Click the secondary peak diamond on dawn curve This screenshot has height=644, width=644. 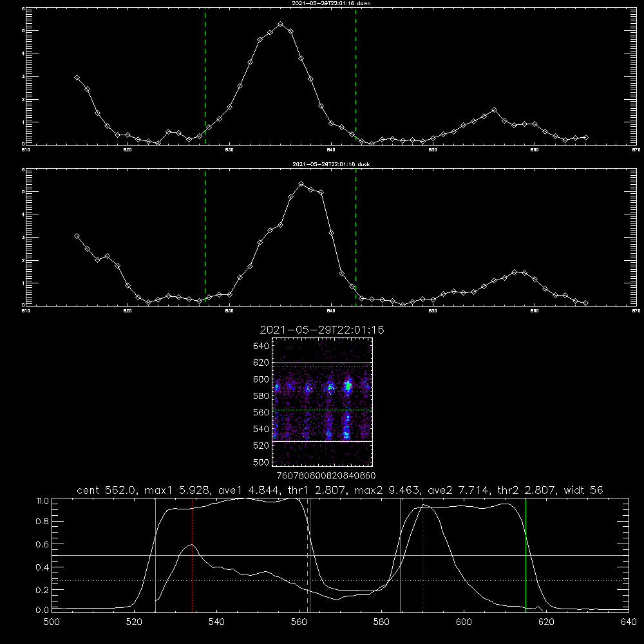(494, 110)
